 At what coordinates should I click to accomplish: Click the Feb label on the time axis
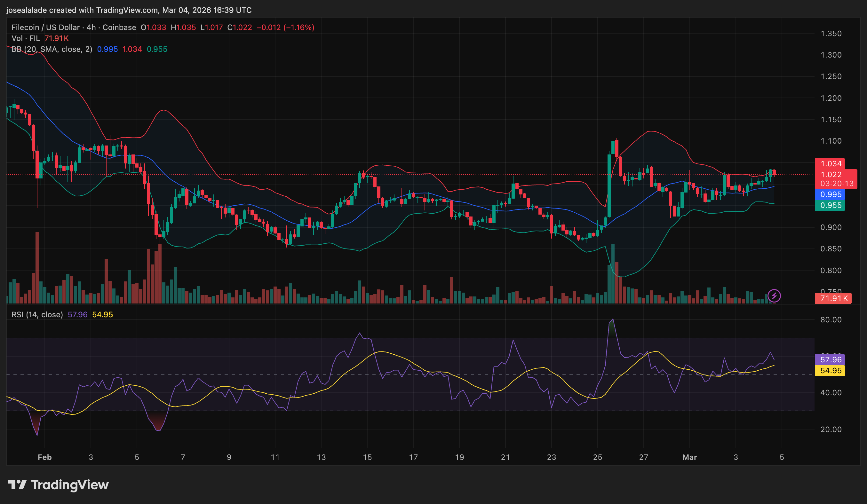tap(45, 457)
